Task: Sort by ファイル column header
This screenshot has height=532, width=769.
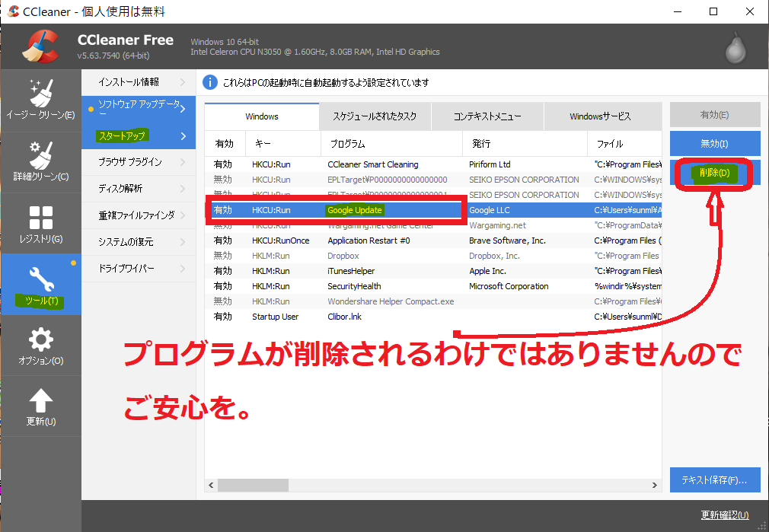Action: 624,144
